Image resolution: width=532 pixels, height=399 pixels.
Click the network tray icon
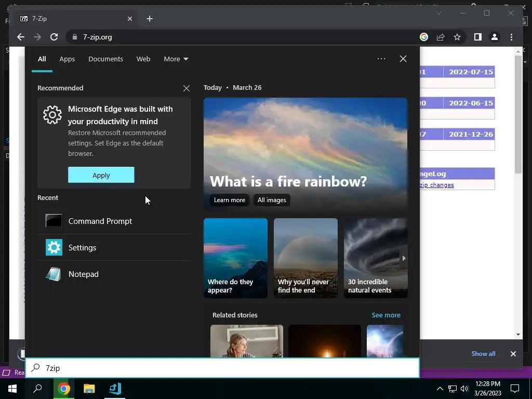[x=453, y=389]
